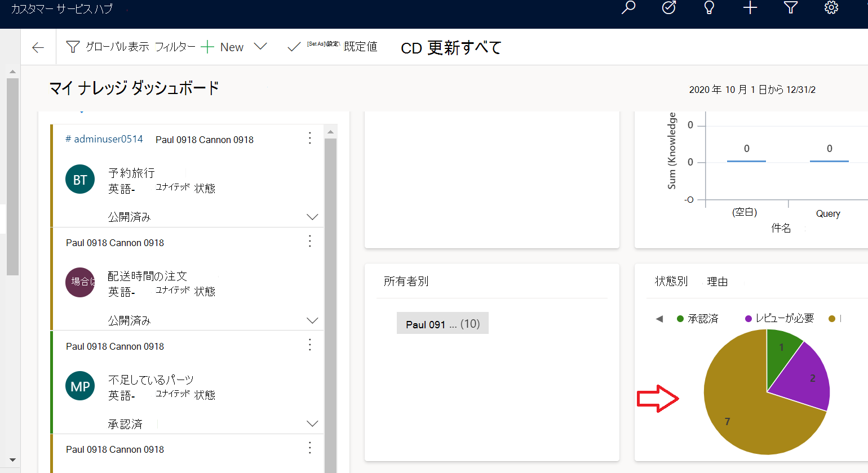The image size is (868, 473).
Task: Click the list scrollbar up arrow
Action: click(330, 132)
